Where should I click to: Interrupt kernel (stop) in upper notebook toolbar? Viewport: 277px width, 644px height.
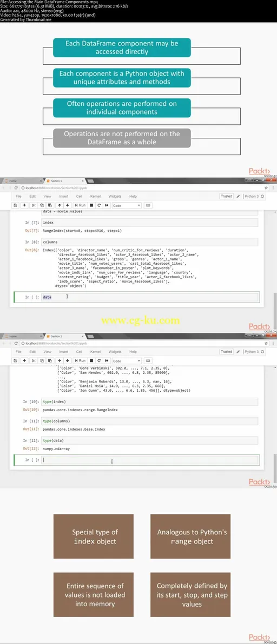click(x=91, y=205)
